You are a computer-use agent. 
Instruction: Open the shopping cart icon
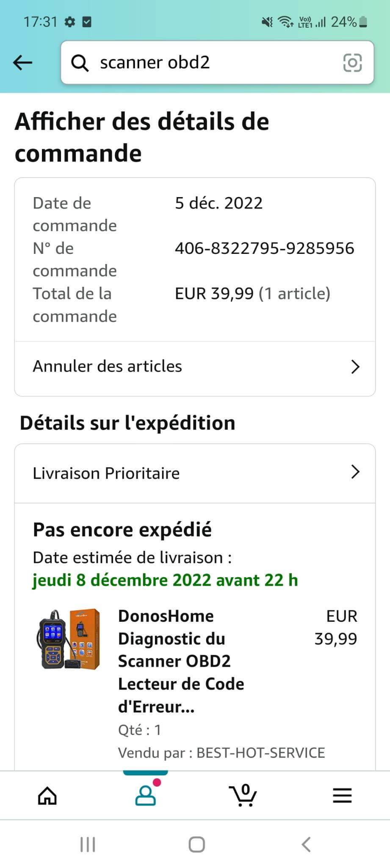243,795
